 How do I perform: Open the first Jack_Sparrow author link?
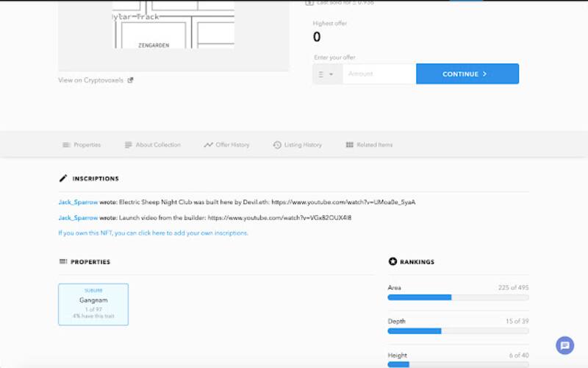(78, 202)
